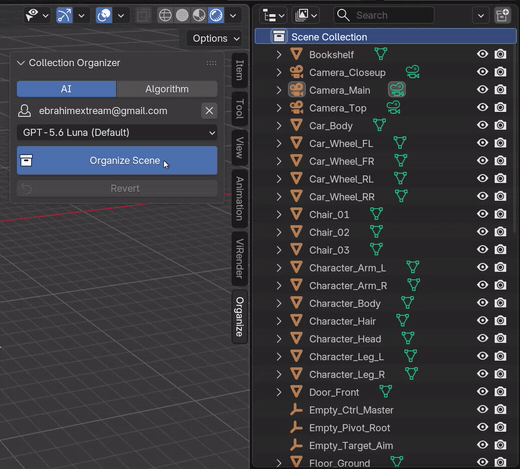
Task: Open the View sidebar tab
Action: pos(240,148)
